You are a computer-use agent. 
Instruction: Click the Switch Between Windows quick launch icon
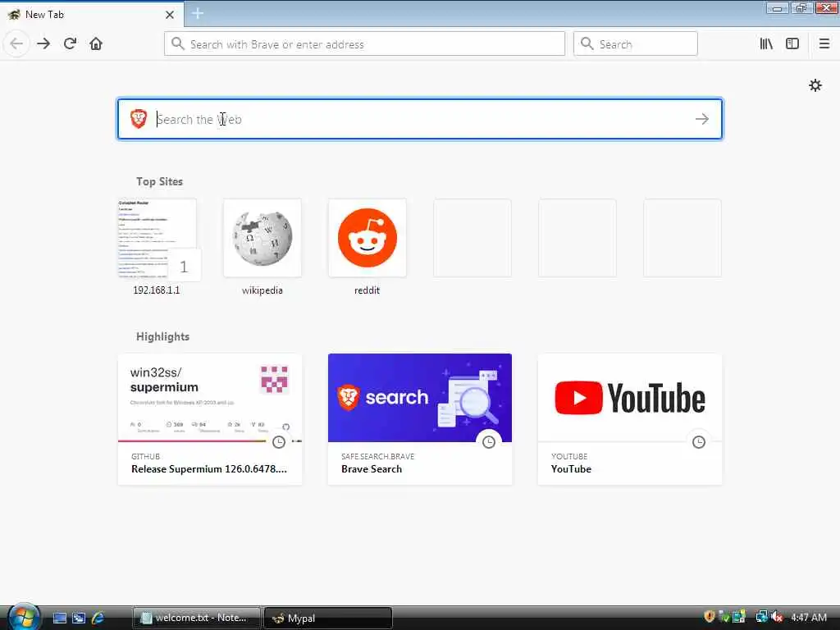79,618
